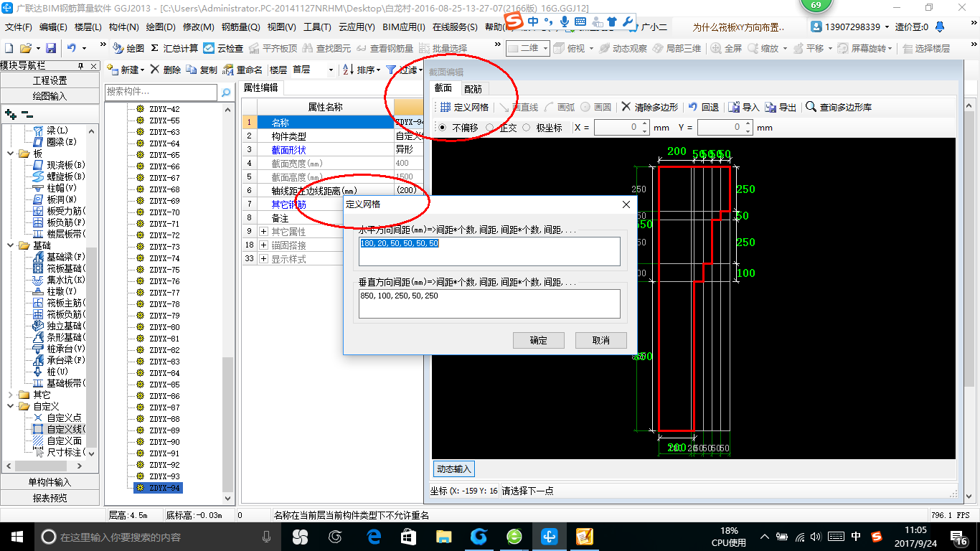Run 汇总计算 summary calculation
Viewport: 980px width, 551px height.
pyautogui.click(x=174, y=48)
